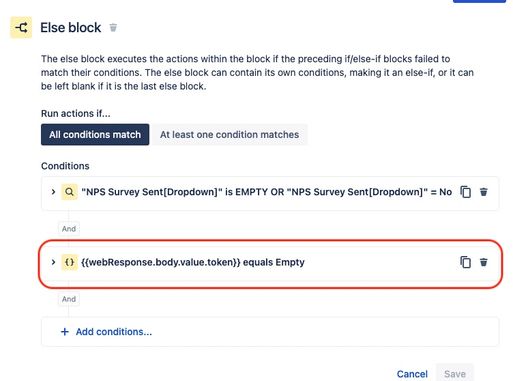Click the second And connector label
513x381 pixels.
pyautogui.click(x=69, y=299)
